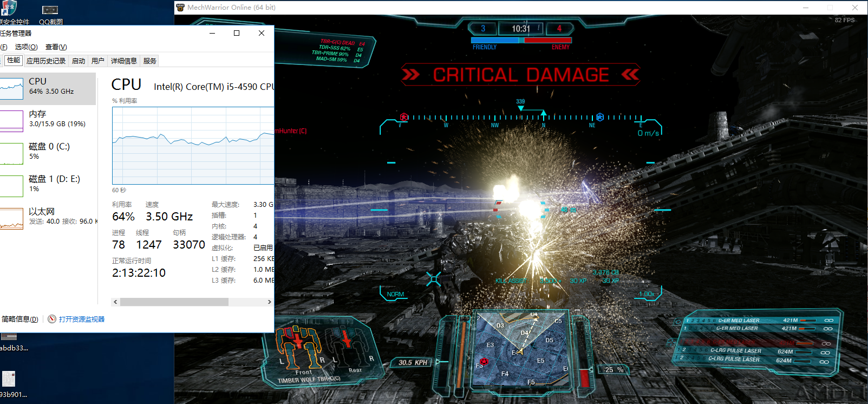Click the 1.00x zoom indicator
The width and height of the screenshot is (868, 404).
pyautogui.click(x=647, y=294)
